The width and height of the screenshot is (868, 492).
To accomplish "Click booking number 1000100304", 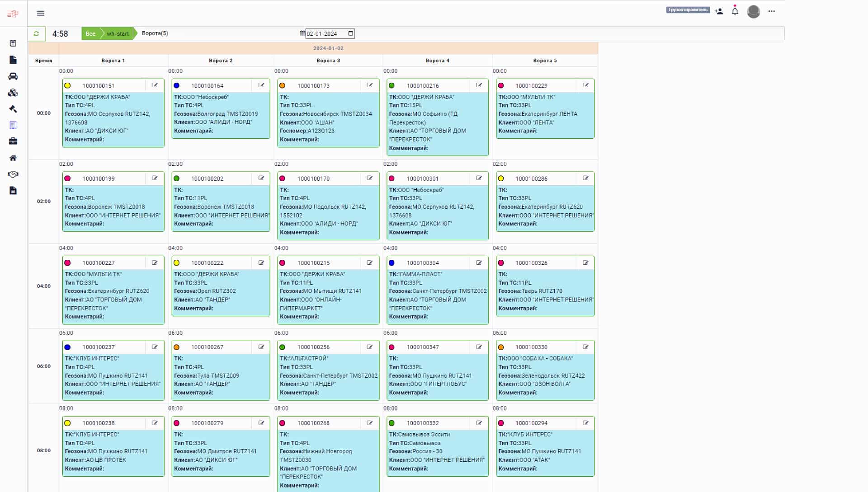I will tap(423, 263).
